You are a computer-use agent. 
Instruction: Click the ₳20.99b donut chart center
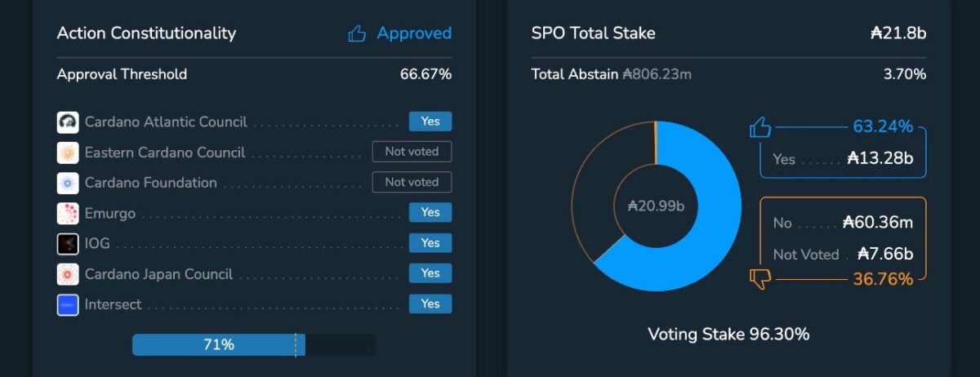[x=657, y=206]
